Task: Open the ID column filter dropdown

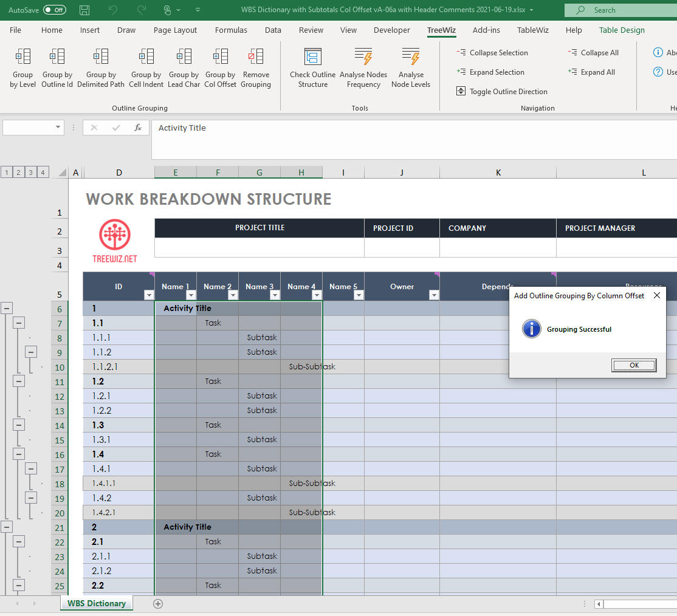Action: (x=148, y=295)
